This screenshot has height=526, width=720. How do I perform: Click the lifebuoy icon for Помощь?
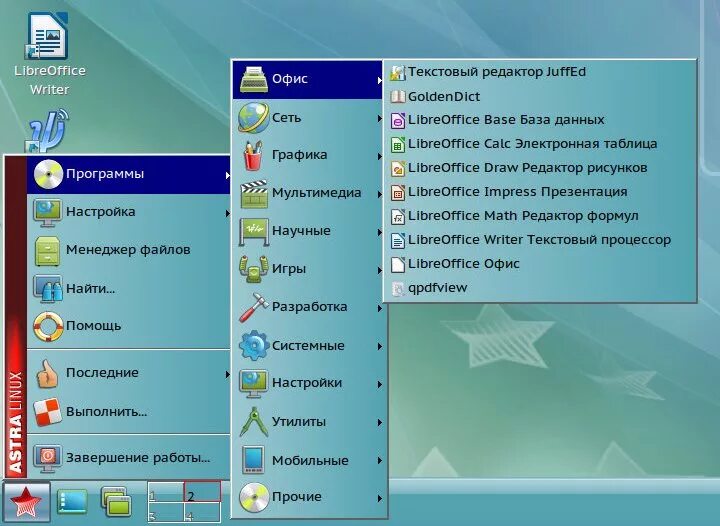pos(48,326)
